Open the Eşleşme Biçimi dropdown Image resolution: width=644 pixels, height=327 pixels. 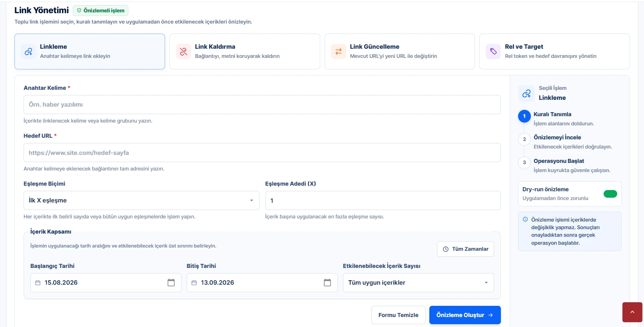(x=142, y=200)
